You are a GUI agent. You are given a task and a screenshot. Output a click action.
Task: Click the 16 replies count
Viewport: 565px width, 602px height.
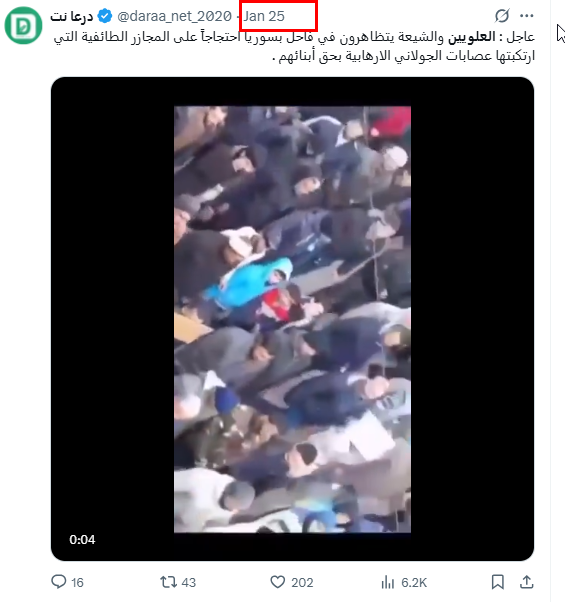click(x=77, y=582)
